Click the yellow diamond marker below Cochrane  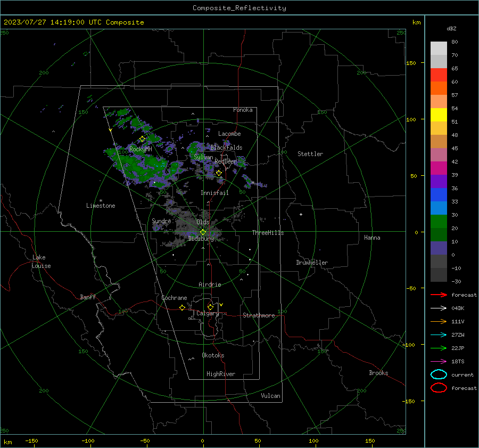point(182,307)
